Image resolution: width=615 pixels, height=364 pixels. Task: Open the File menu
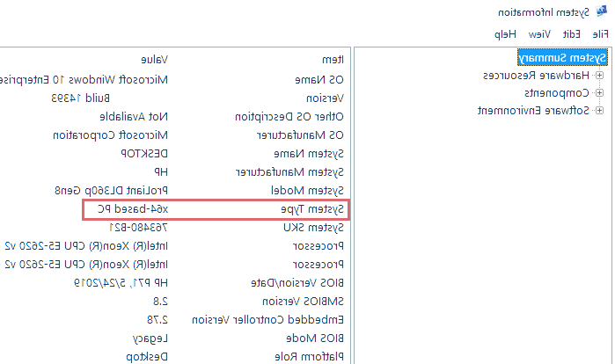click(x=599, y=33)
